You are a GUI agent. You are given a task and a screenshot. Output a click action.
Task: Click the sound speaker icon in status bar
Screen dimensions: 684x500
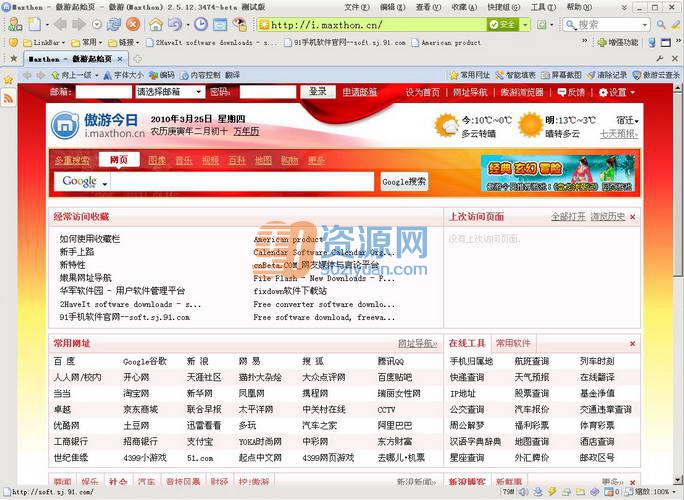pyautogui.click(x=523, y=492)
